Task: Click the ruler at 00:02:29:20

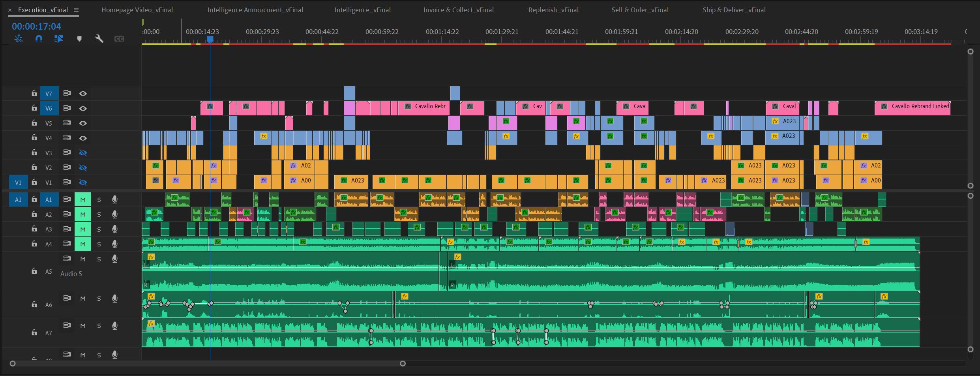Action: [742, 32]
